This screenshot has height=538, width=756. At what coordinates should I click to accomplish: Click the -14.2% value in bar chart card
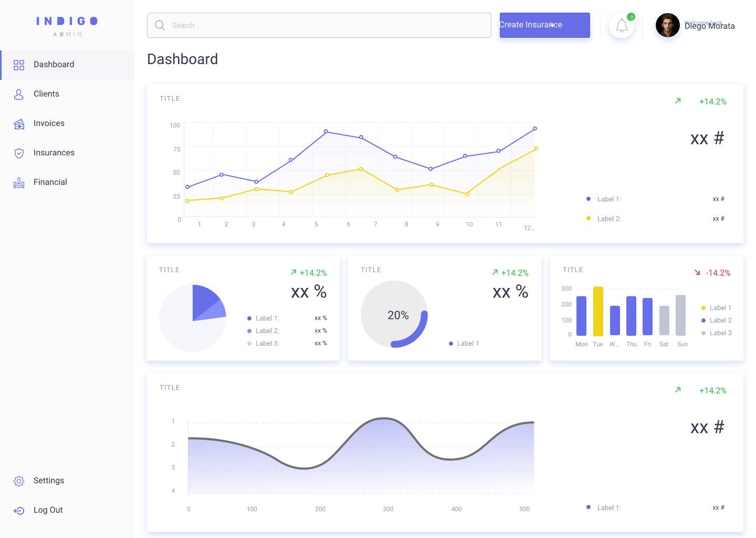coord(718,273)
